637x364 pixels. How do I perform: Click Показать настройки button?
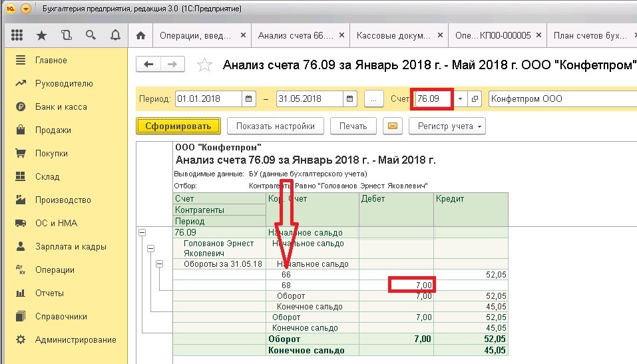click(x=276, y=126)
